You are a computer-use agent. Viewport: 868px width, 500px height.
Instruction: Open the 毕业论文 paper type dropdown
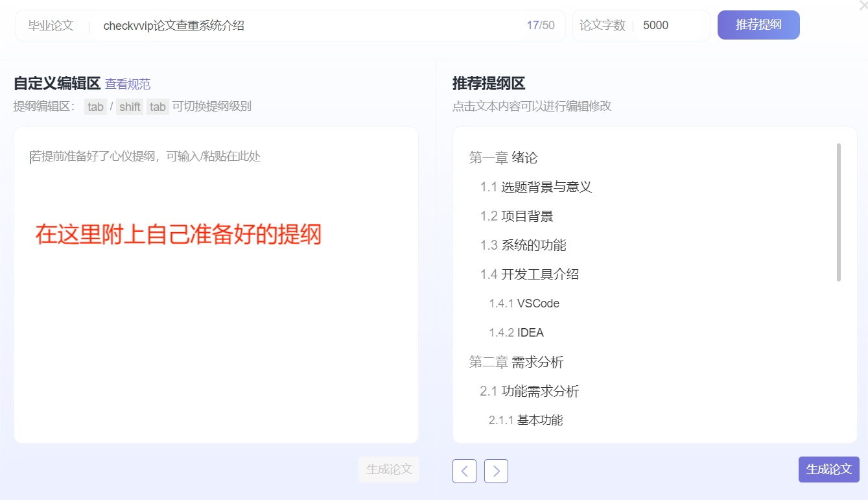coord(52,25)
